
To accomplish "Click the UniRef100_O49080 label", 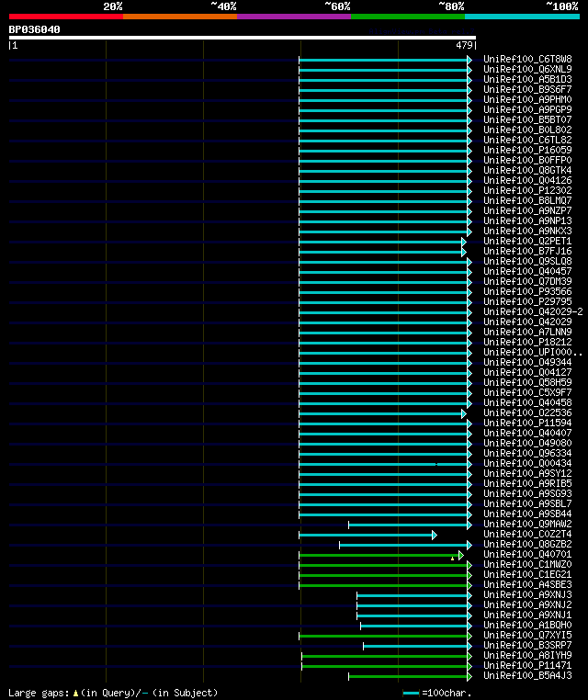I will point(527,444).
